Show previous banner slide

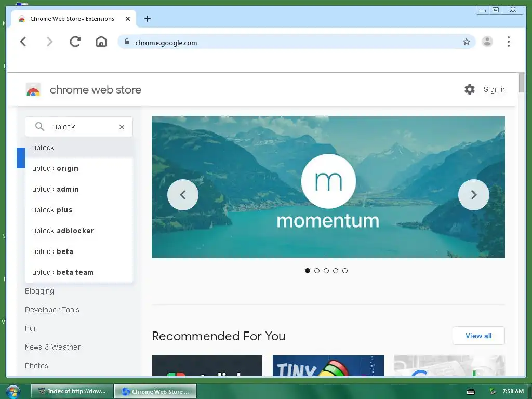(183, 195)
